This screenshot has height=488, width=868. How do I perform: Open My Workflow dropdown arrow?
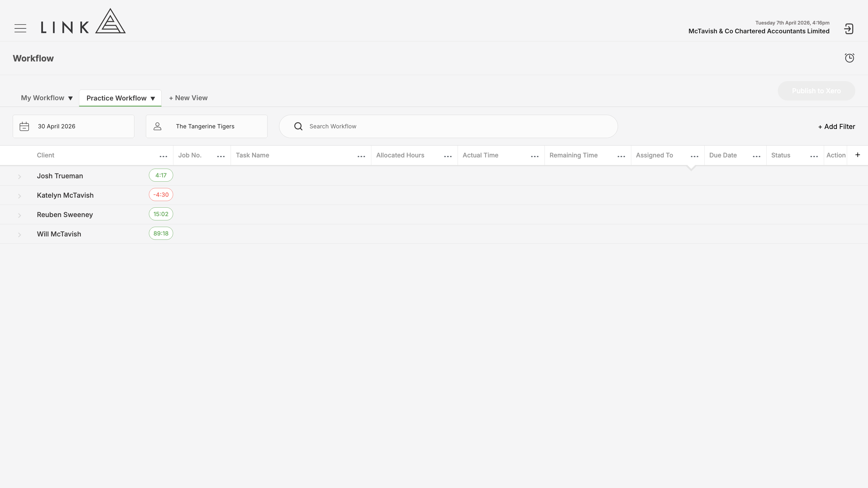(x=71, y=98)
